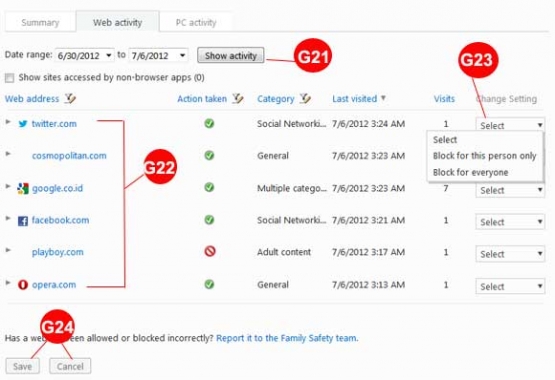The width and height of the screenshot is (555, 380).
Task: Click the green allowed checkmark for facebook.com
Action: pos(209,220)
